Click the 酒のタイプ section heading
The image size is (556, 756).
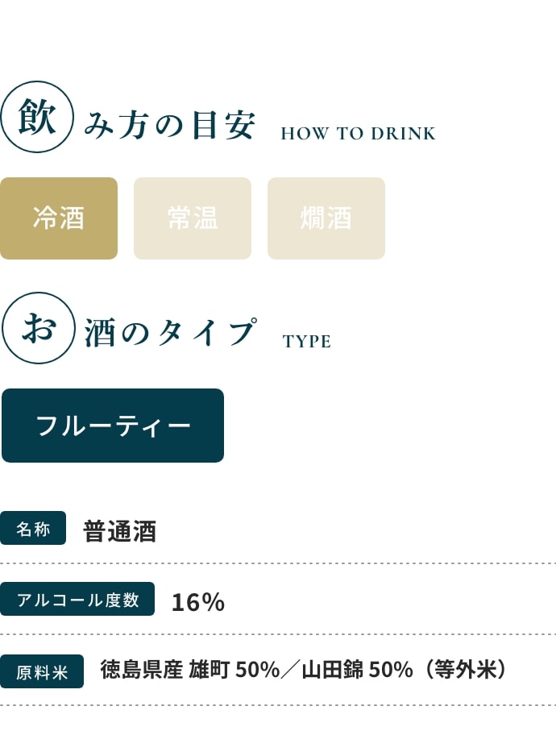point(170,333)
